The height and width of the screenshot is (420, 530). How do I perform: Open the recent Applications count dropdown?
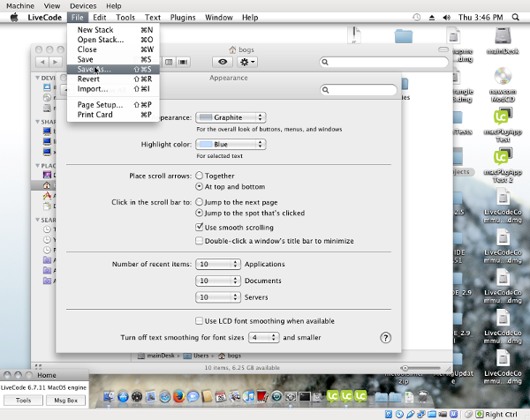coord(218,264)
